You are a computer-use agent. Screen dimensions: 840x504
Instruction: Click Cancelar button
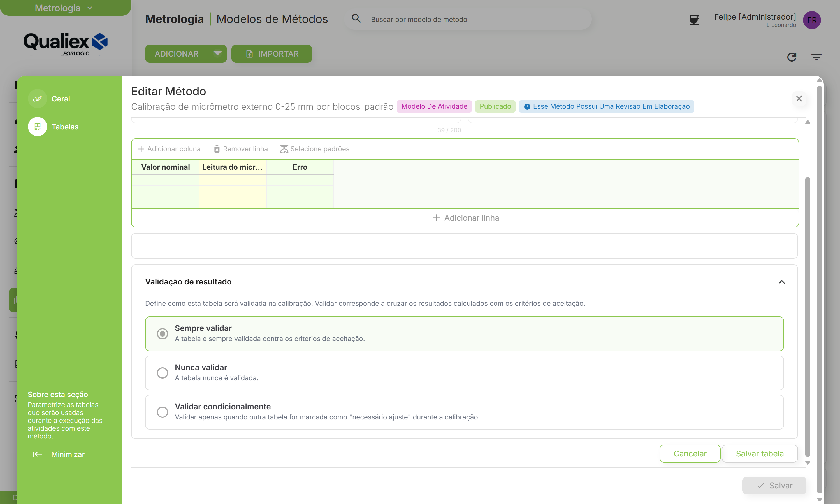click(x=690, y=454)
